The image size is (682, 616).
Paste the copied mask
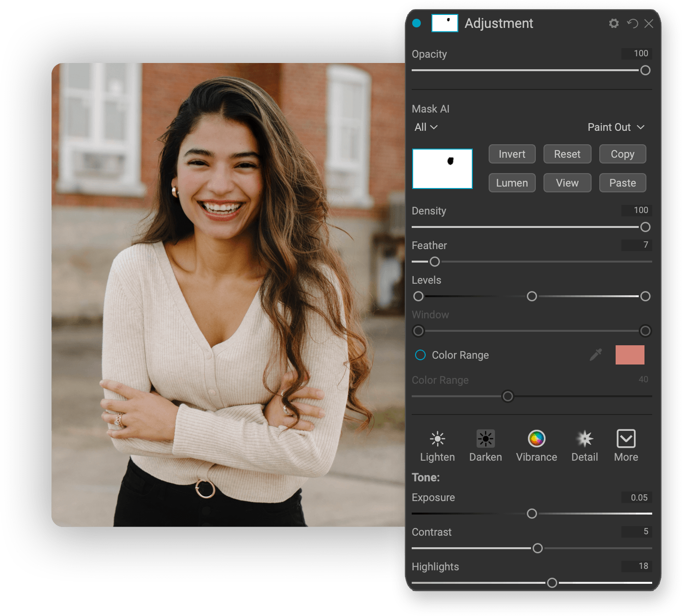click(622, 183)
